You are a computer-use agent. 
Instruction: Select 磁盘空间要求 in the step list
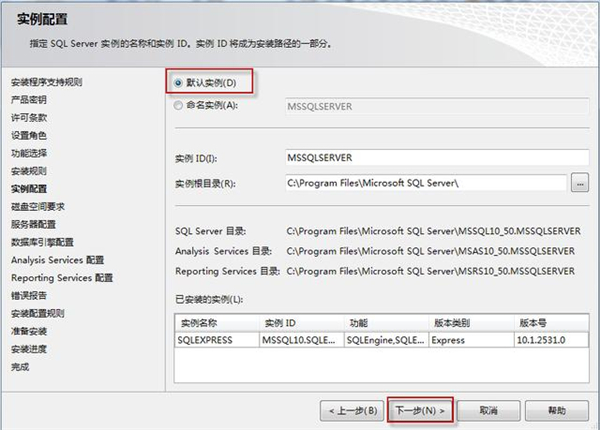tap(38, 207)
